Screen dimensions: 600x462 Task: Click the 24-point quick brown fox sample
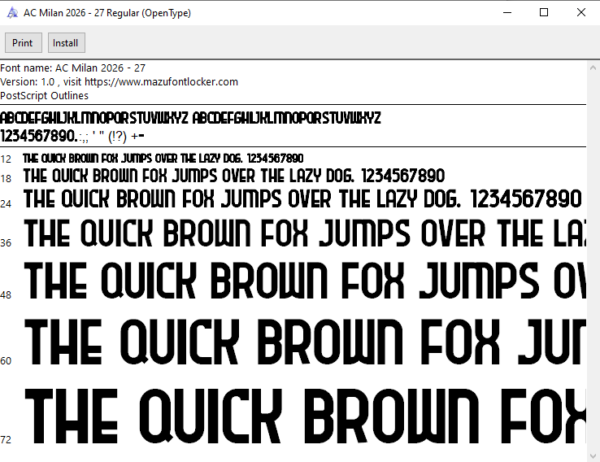click(303, 199)
